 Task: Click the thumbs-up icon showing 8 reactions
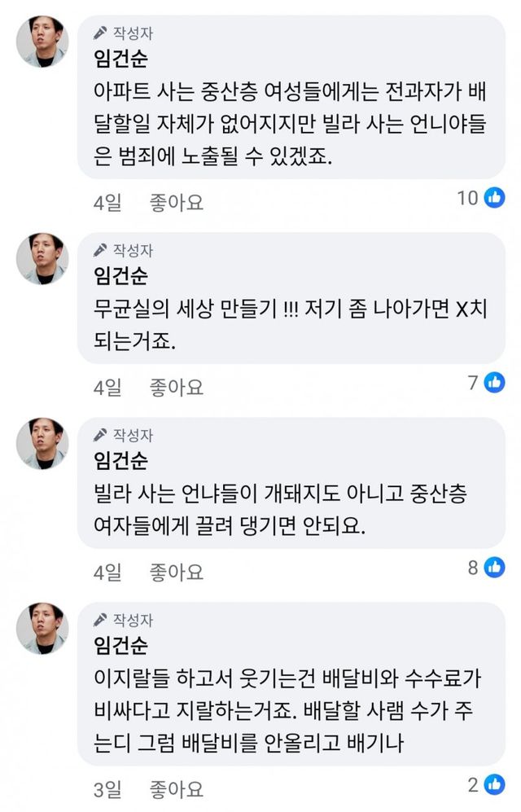(495, 568)
